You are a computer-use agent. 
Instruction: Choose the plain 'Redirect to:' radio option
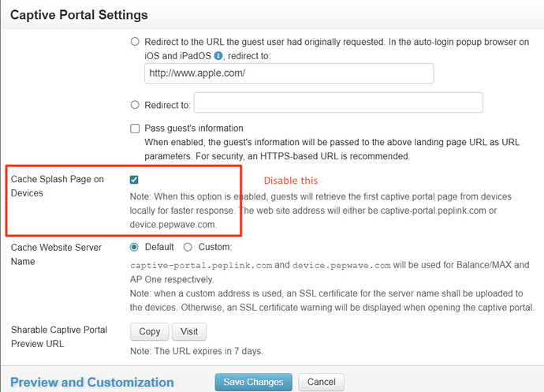(x=135, y=105)
